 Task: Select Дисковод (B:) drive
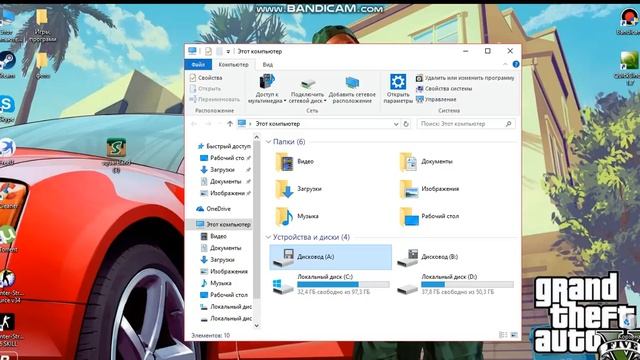point(455,257)
